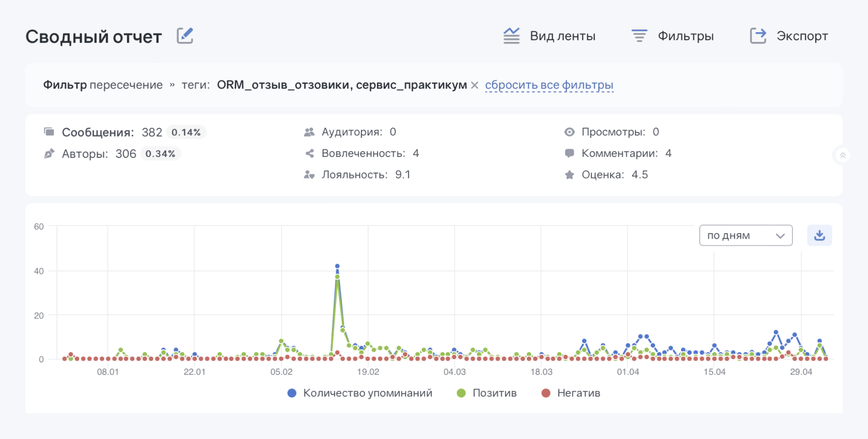Click the Вовлеченность share icon
868x439 pixels.
[309, 153]
